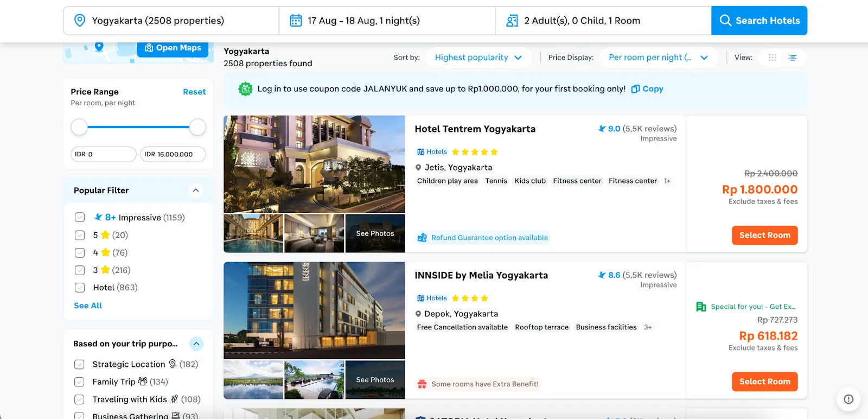
Task: Click the Search Hotels button
Action: [x=759, y=21]
